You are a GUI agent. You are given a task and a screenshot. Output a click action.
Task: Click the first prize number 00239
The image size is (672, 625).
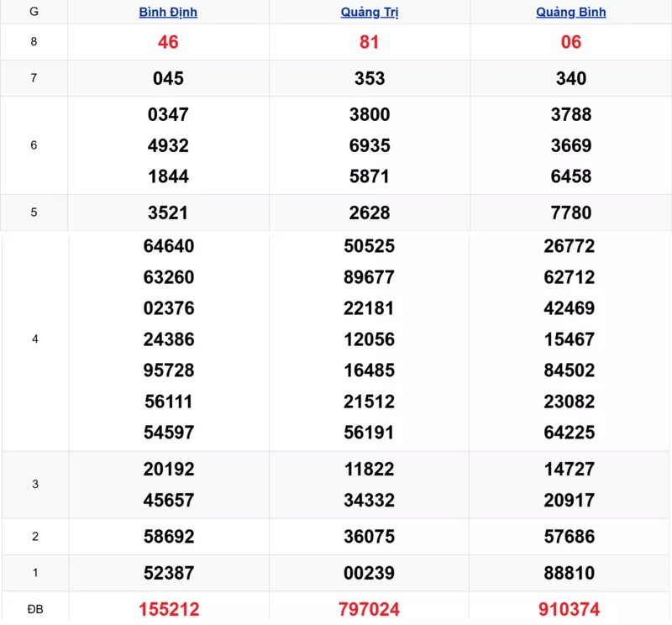tap(370, 573)
